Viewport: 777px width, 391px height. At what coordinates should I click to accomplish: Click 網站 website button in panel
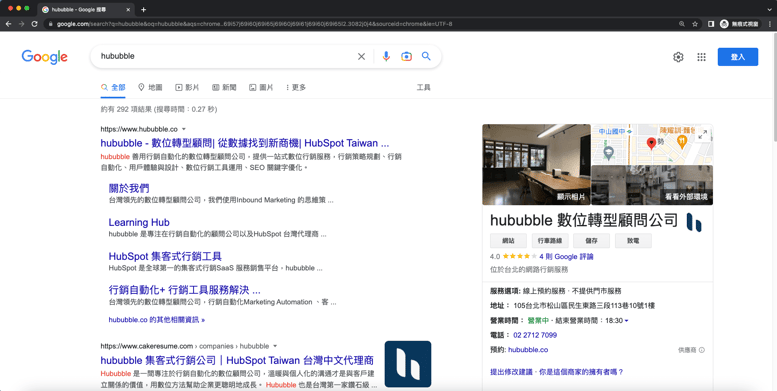508,241
